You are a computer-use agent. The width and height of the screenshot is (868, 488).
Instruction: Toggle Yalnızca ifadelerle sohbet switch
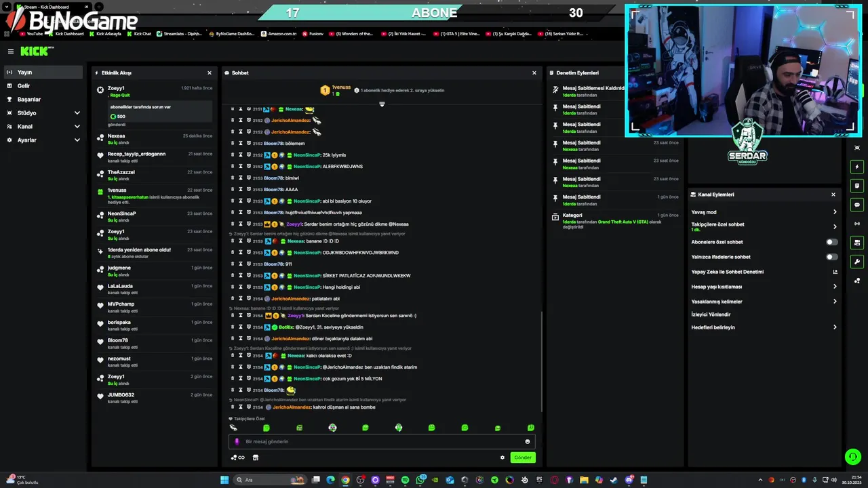pos(832,257)
